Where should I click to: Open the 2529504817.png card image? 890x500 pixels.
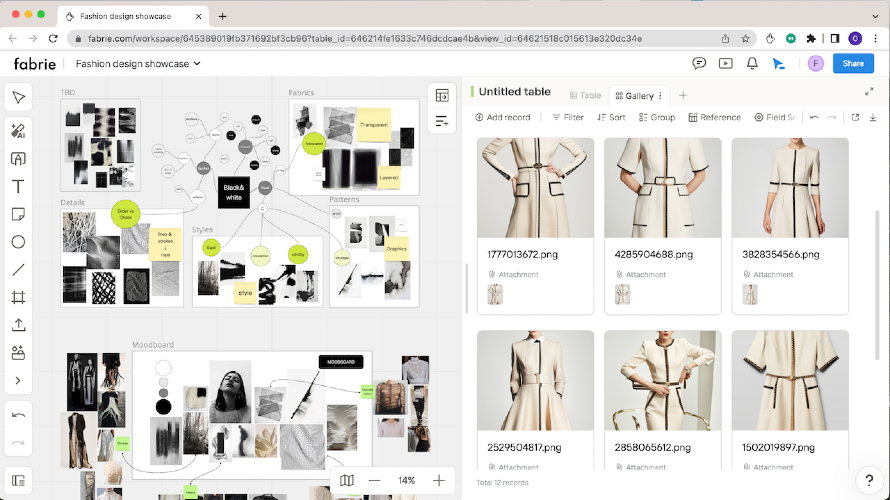pyautogui.click(x=535, y=381)
